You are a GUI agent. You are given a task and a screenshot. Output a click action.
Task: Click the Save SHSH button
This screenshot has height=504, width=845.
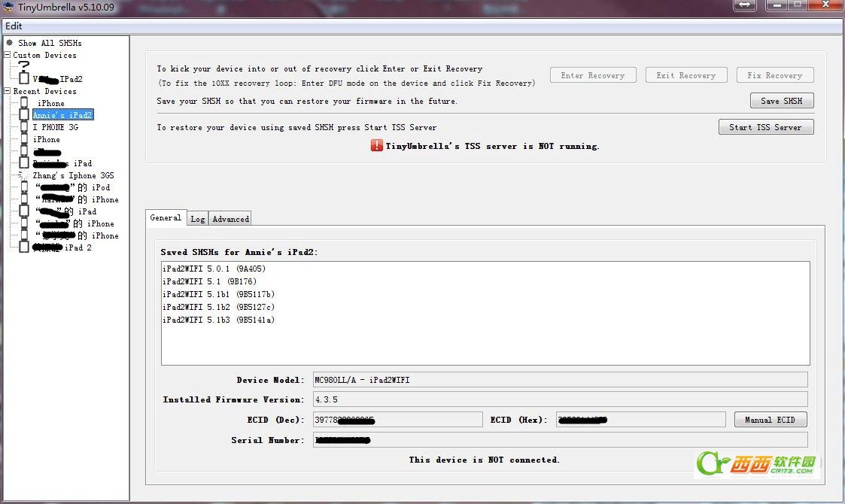coord(781,101)
